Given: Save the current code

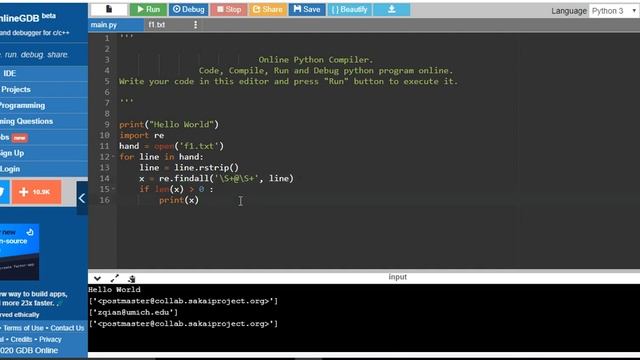Looking at the screenshot, I should [307, 9].
